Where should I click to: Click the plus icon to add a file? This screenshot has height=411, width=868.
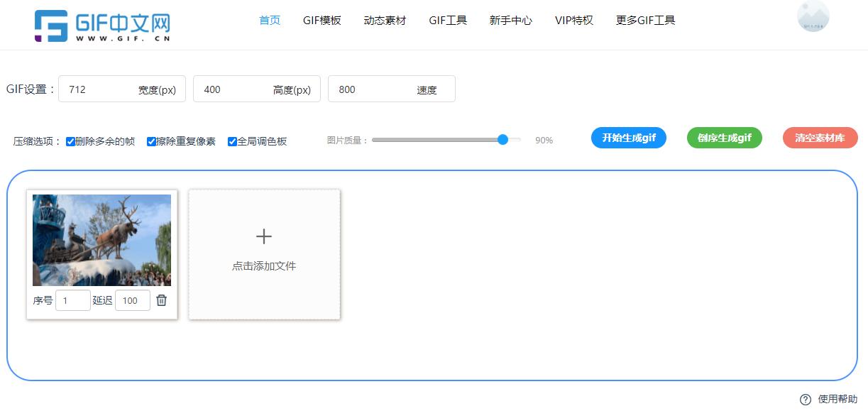[x=263, y=236]
